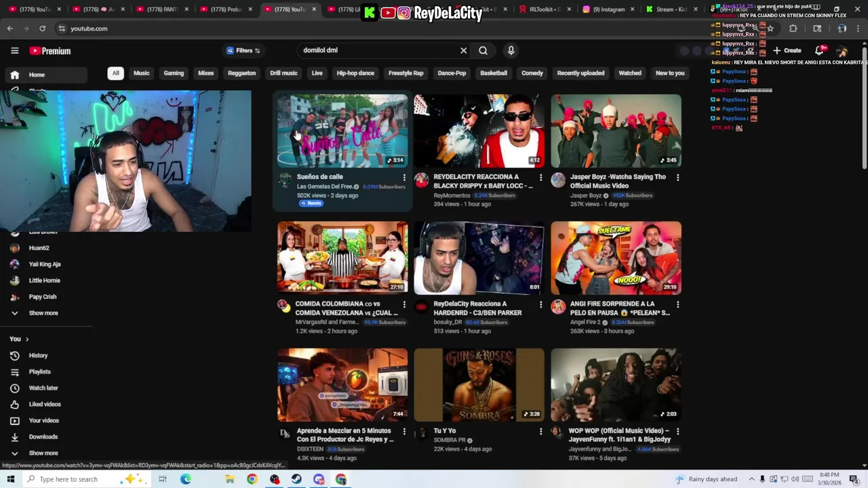Open Comida Colombiana vs Venezolana thumbnail
This screenshot has width=868, height=488.
click(342, 258)
